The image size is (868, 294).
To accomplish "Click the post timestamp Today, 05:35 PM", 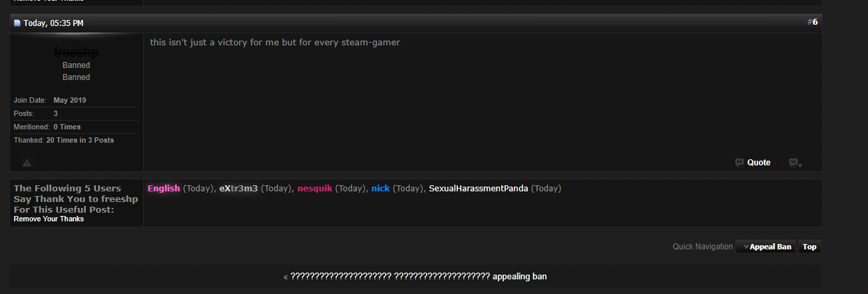I will (x=53, y=23).
